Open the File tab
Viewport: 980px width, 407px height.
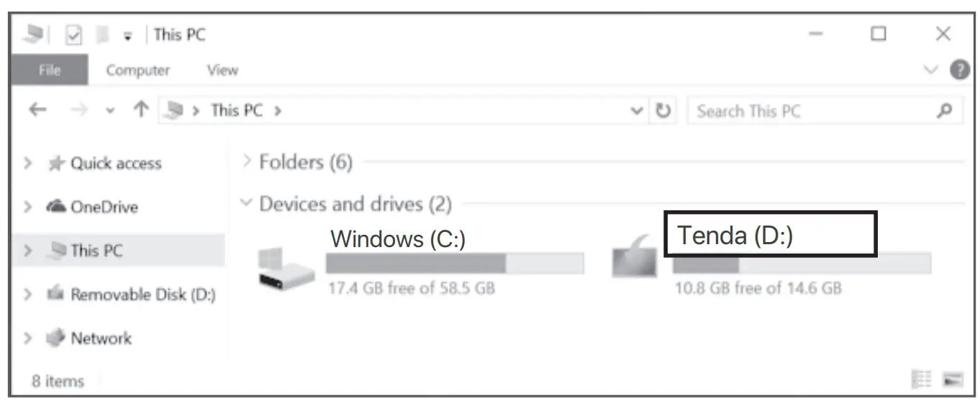click(49, 70)
